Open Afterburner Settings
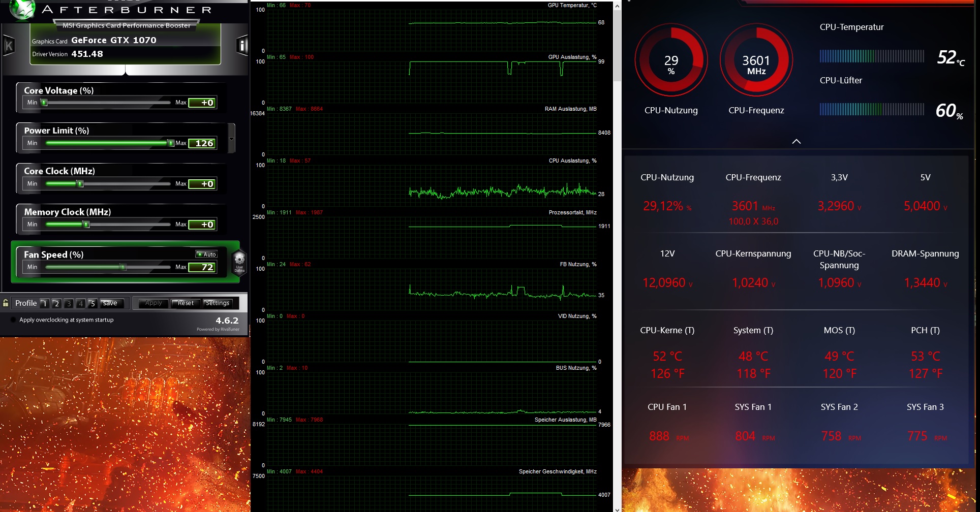The image size is (980, 512). pyautogui.click(x=218, y=303)
